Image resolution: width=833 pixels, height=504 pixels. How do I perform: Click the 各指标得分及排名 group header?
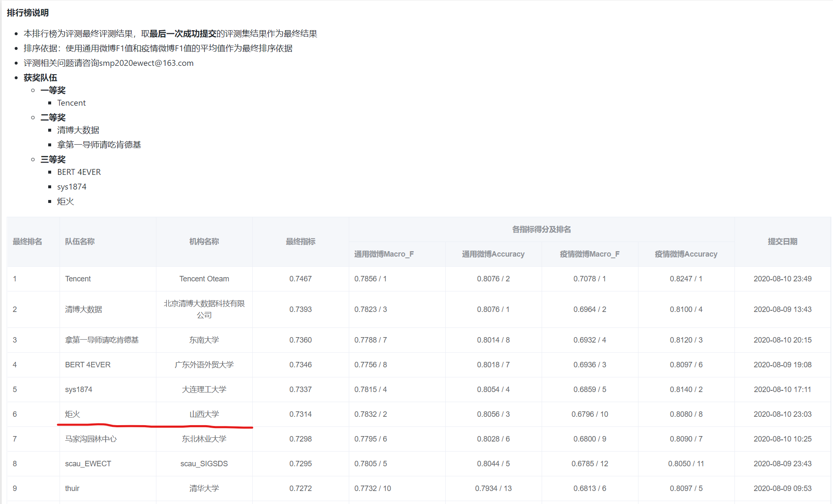click(x=541, y=229)
